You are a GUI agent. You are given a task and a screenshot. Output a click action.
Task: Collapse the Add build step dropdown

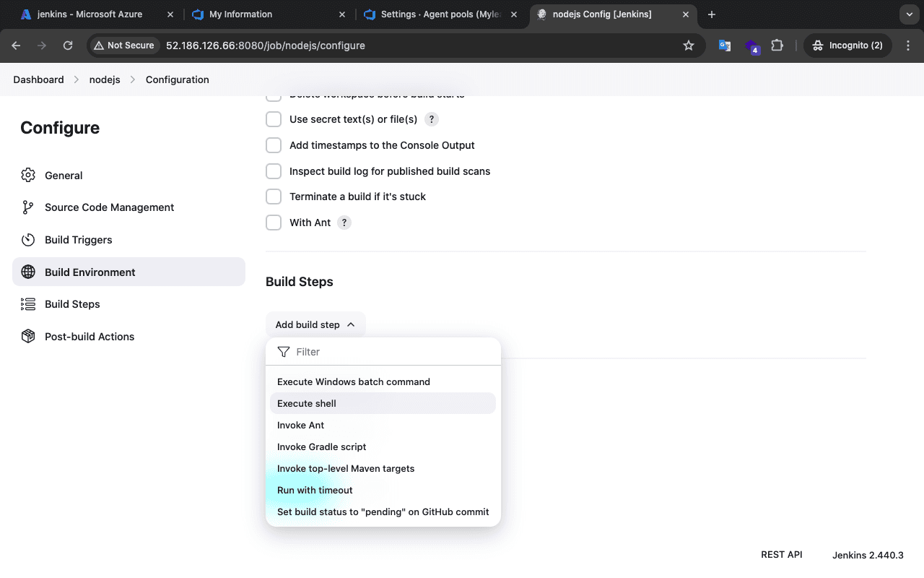click(x=315, y=324)
